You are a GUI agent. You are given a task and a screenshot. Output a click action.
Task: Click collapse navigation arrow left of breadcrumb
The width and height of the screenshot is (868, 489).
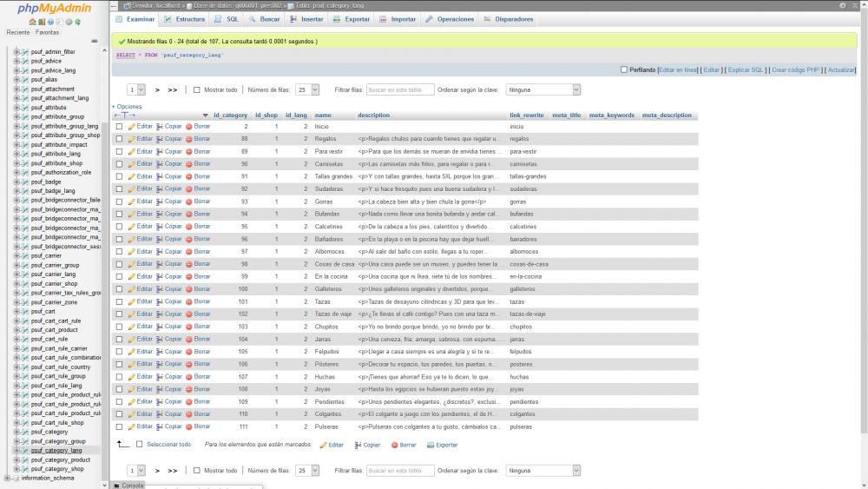point(114,5)
